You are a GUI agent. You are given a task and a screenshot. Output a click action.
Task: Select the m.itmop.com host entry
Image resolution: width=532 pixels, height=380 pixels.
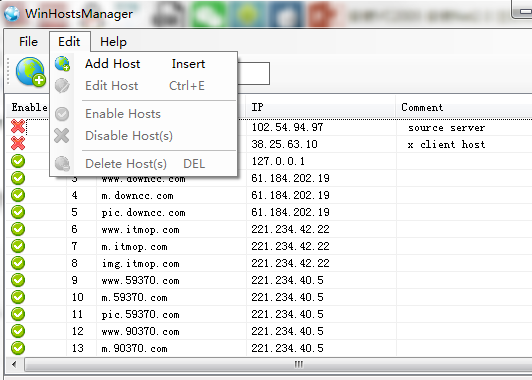(x=134, y=247)
